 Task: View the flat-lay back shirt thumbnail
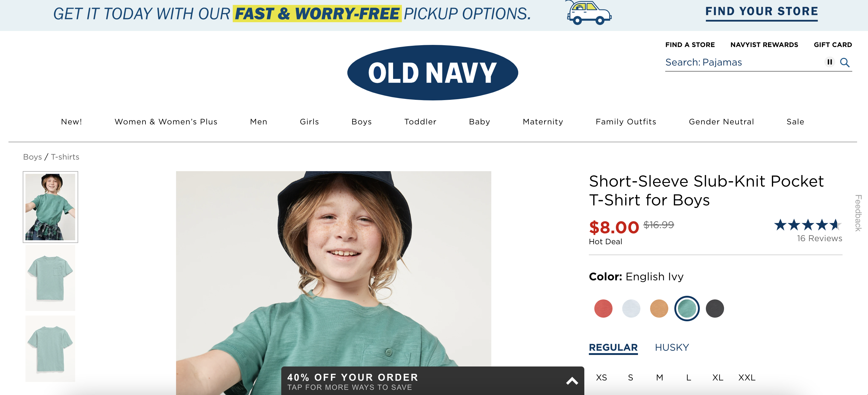pyautogui.click(x=50, y=349)
